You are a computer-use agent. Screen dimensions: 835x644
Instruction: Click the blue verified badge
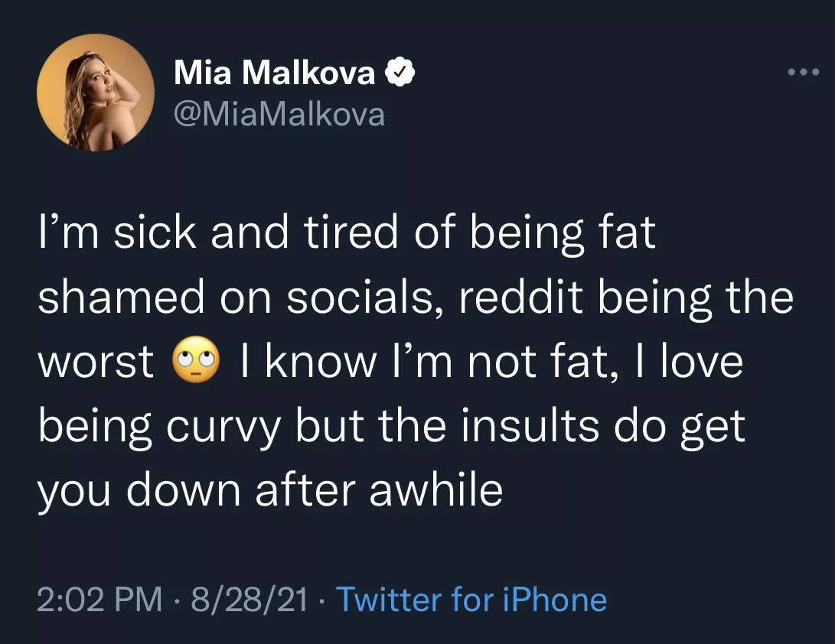400,73
